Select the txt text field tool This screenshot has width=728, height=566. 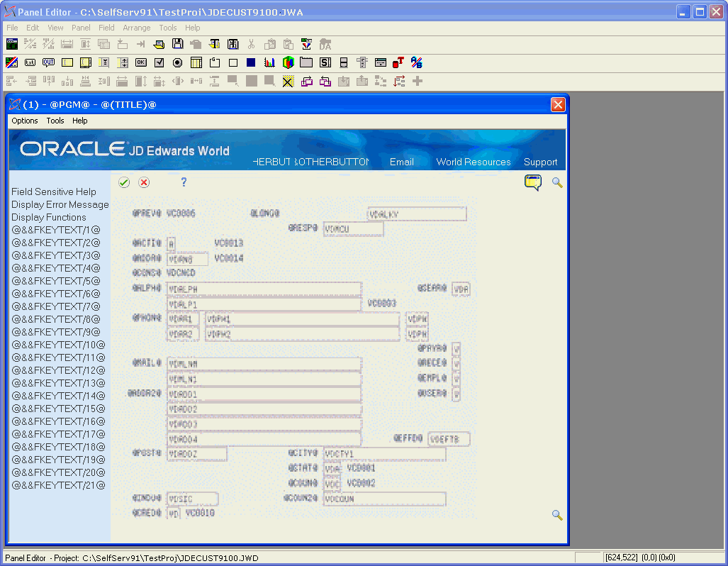30,62
